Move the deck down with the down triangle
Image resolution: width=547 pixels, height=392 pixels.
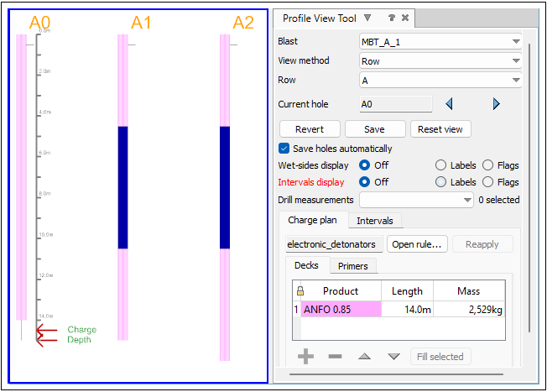[x=393, y=357]
